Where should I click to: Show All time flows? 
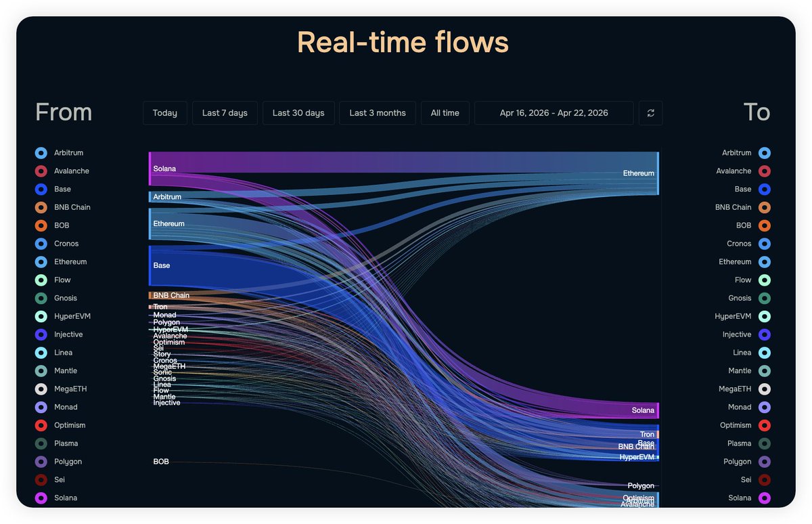tap(445, 113)
